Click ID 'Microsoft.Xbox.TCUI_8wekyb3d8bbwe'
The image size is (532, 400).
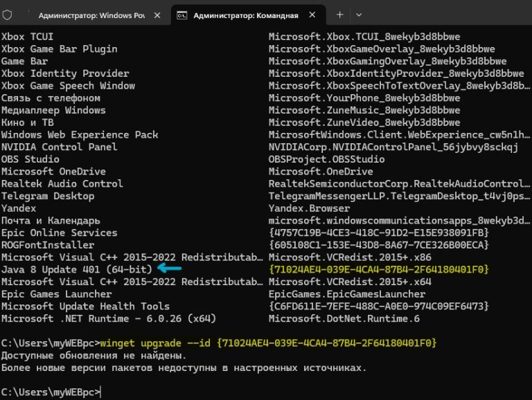pos(364,37)
